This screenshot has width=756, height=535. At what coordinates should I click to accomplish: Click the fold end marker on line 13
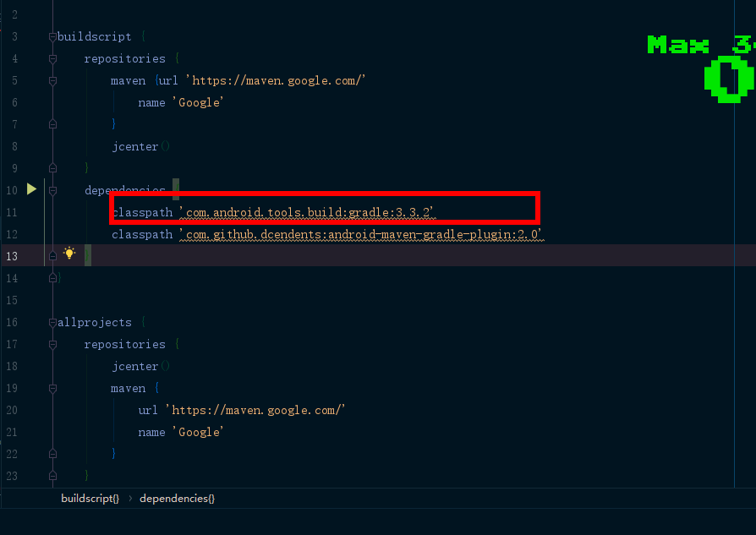coord(52,256)
